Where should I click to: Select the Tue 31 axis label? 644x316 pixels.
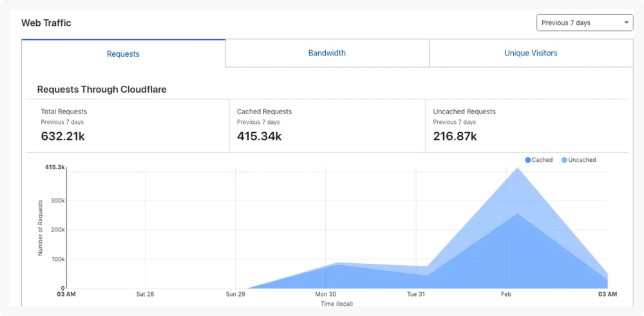click(x=416, y=294)
